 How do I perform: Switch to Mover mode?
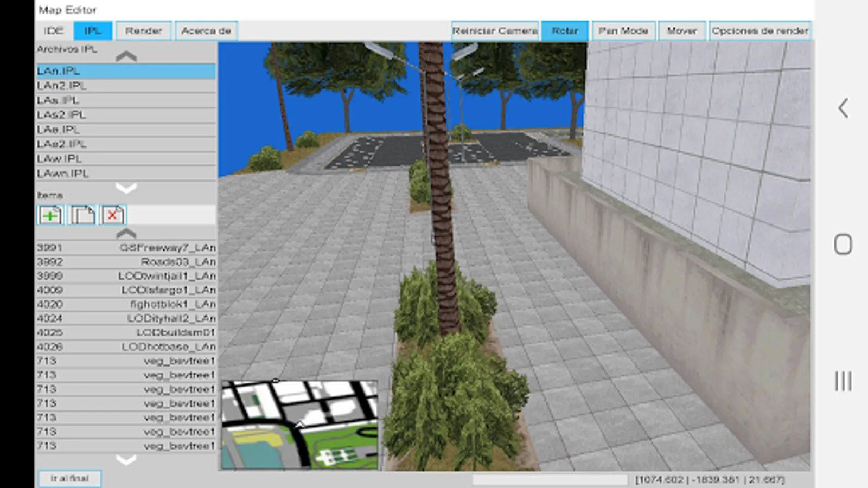coord(682,31)
